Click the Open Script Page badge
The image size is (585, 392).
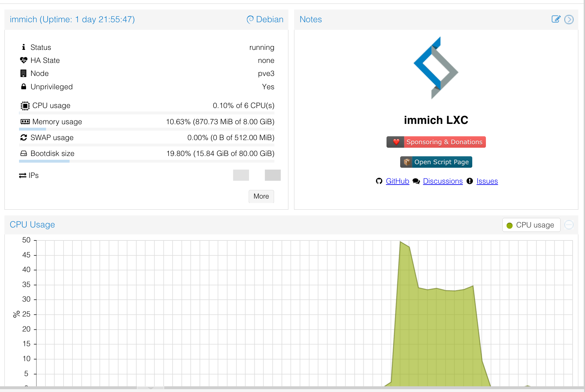point(436,162)
